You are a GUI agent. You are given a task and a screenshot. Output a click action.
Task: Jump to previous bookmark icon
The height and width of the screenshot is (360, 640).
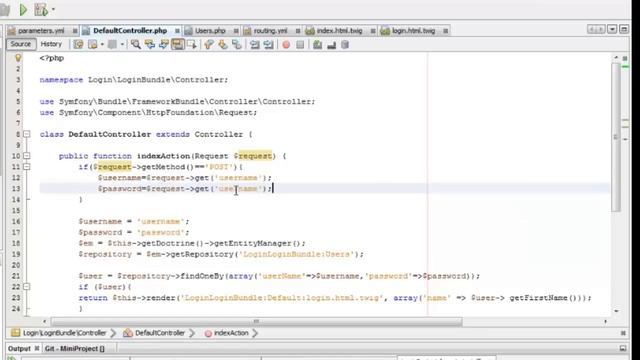209,44
